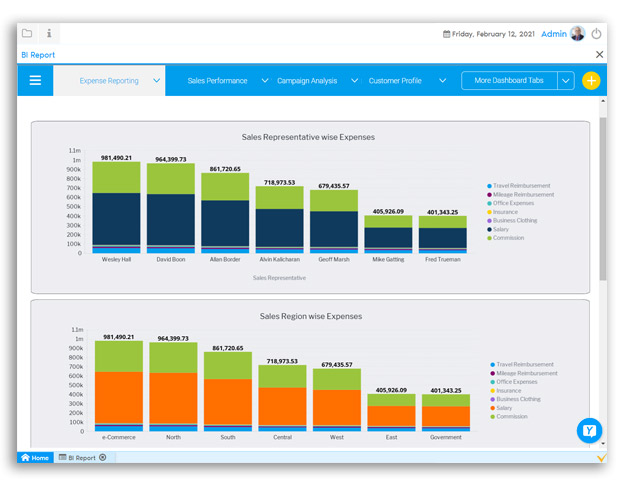Click the More Dashboard Tabs button
The image size is (624, 486).
[508, 80]
